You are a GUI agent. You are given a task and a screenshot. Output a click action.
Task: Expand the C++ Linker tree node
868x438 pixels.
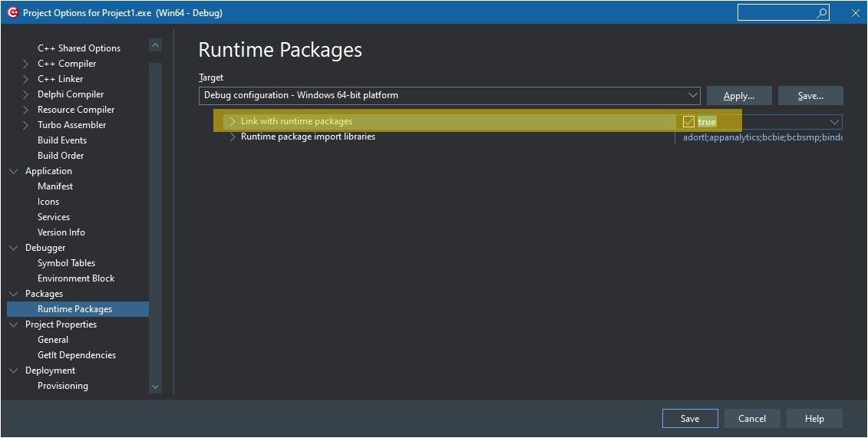pyautogui.click(x=26, y=79)
